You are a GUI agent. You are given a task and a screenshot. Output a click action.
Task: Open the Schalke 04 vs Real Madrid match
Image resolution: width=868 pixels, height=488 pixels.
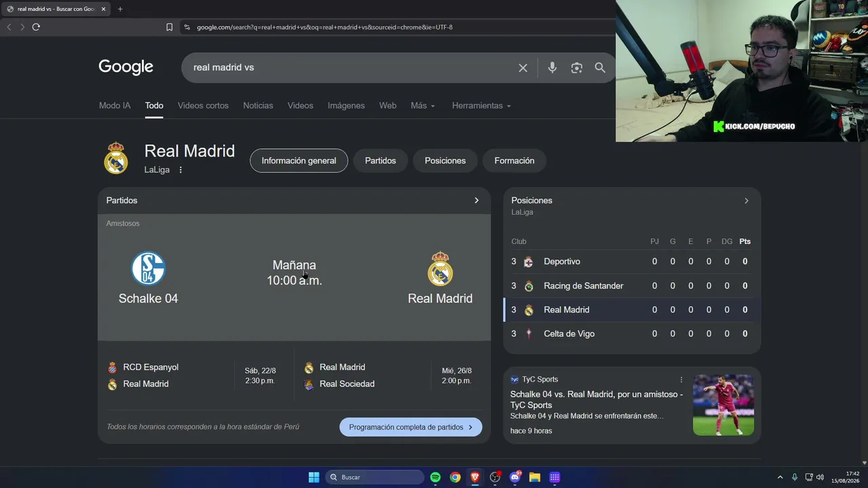(x=294, y=278)
